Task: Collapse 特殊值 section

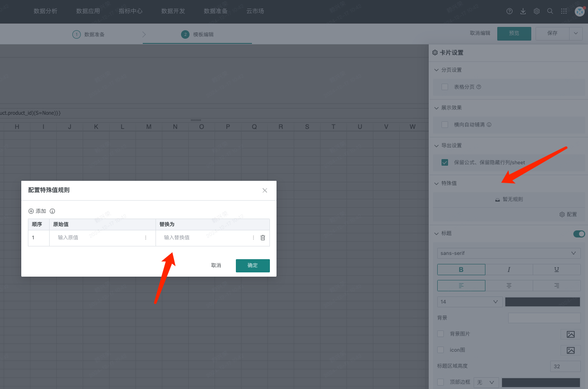Action: click(x=436, y=183)
